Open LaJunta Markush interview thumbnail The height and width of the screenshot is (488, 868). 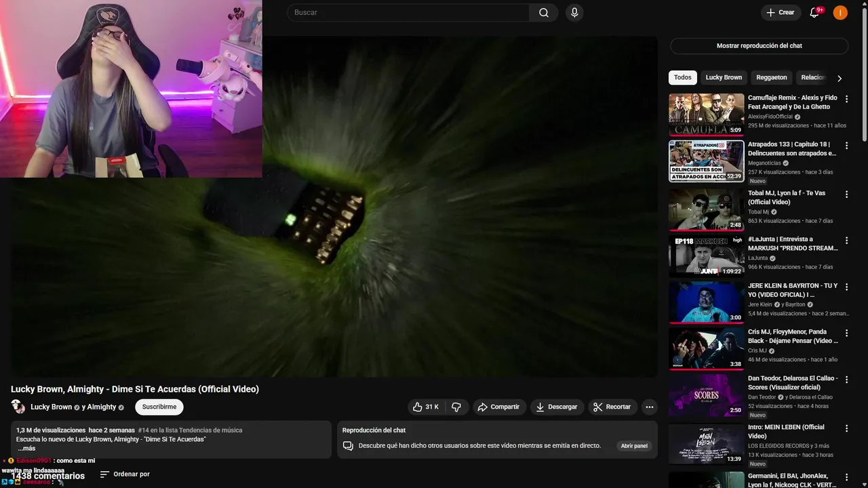coord(707,256)
